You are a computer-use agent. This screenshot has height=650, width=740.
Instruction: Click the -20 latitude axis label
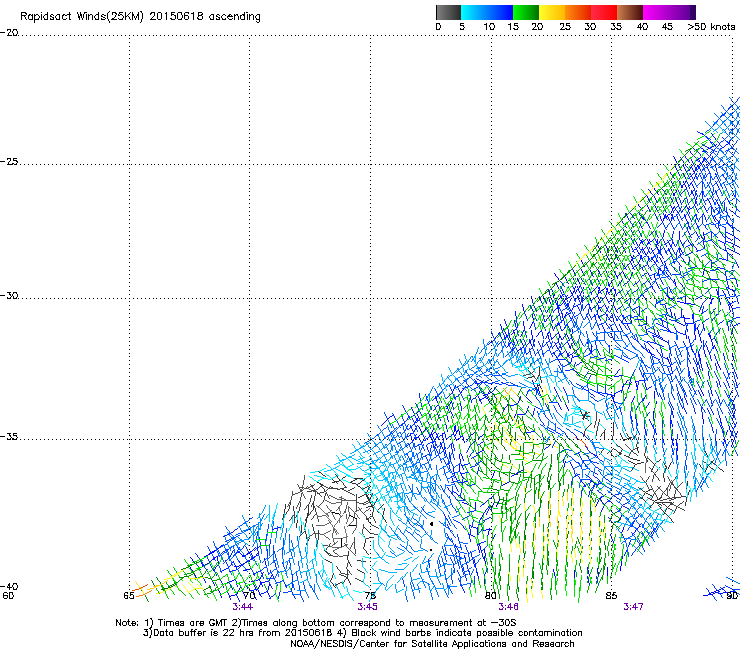click(9, 33)
